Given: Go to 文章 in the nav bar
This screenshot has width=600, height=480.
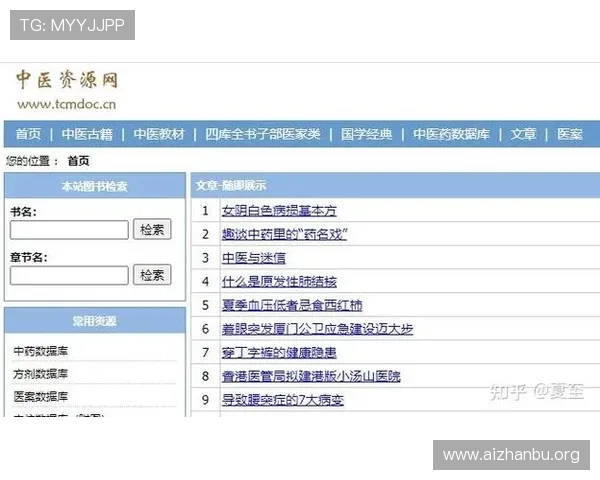Looking at the screenshot, I should (x=523, y=134).
